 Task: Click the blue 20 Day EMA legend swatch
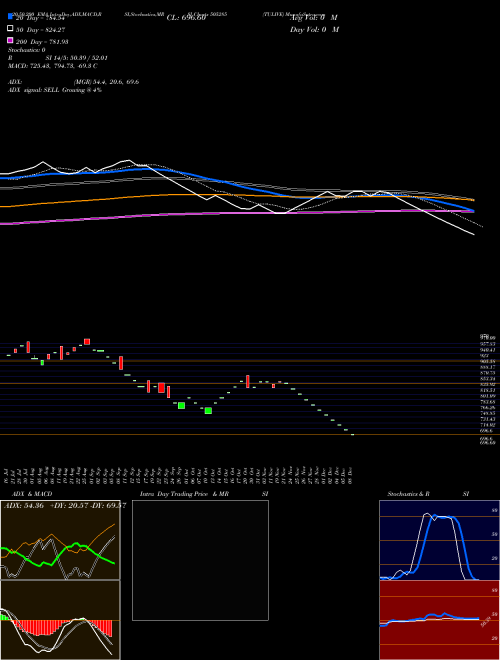point(10,16)
